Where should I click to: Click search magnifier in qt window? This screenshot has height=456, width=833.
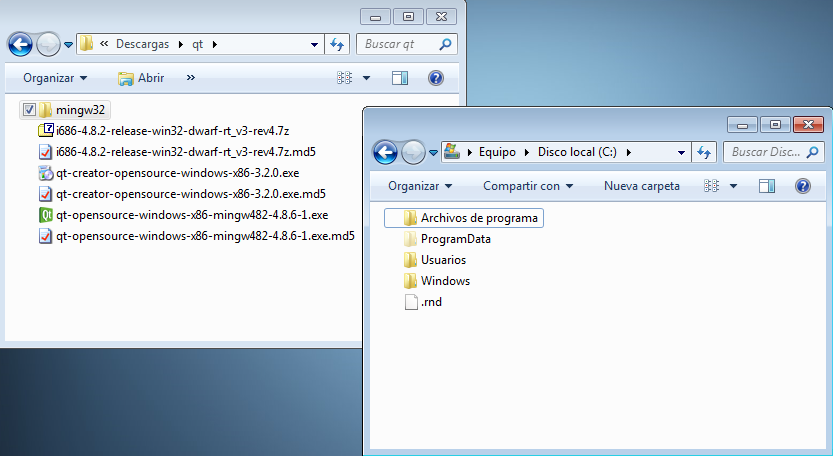click(445, 44)
